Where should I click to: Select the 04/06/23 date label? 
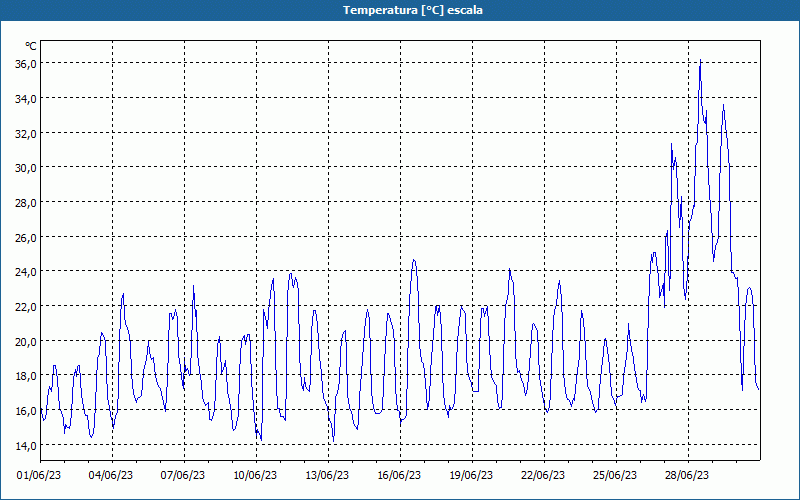(111, 475)
